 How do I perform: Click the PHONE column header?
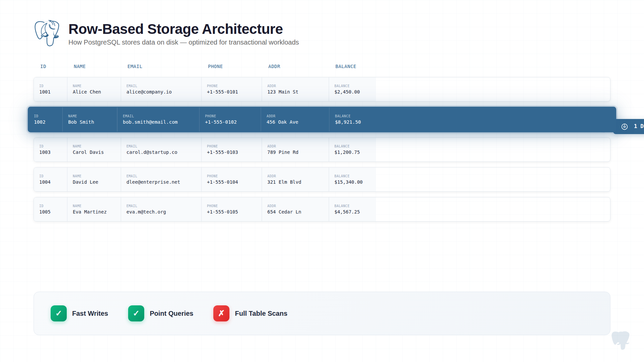point(215,66)
